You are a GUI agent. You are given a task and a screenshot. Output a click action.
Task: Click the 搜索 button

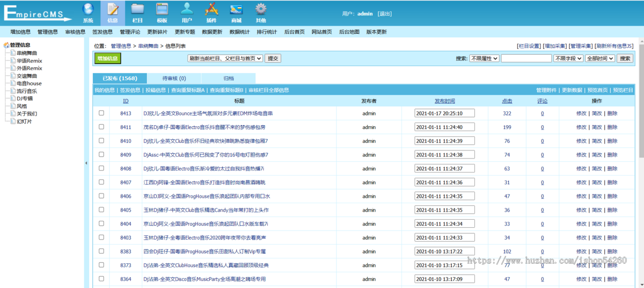coord(625,58)
